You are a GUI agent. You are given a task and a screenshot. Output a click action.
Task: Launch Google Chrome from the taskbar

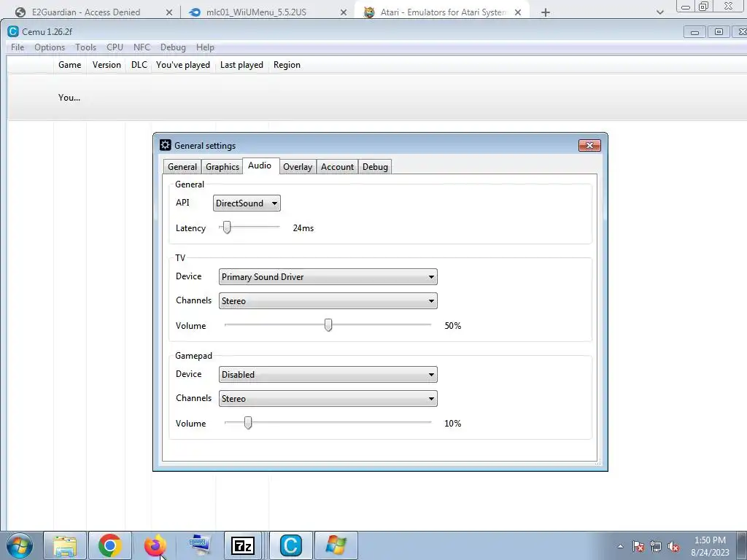pyautogui.click(x=110, y=545)
